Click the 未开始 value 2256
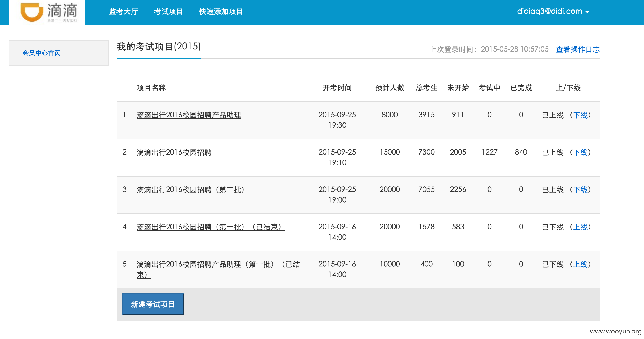The image size is (644, 339). pyautogui.click(x=458, y=189)
